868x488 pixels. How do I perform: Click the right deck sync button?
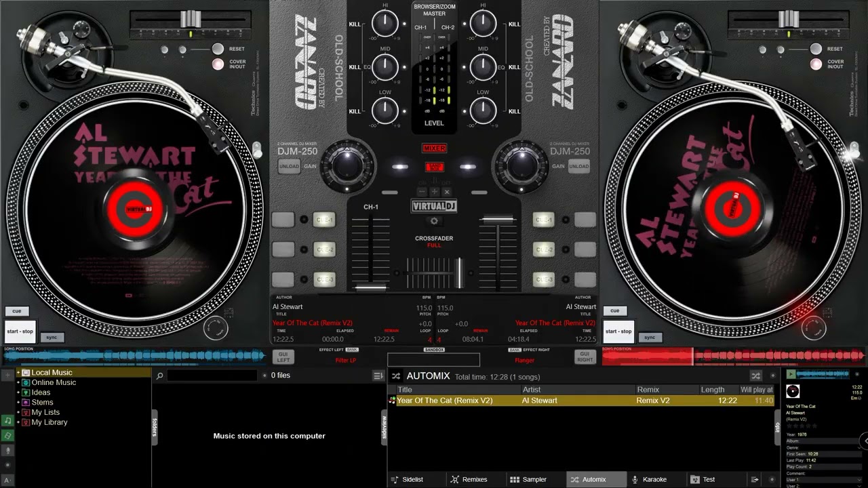(650, 337)
